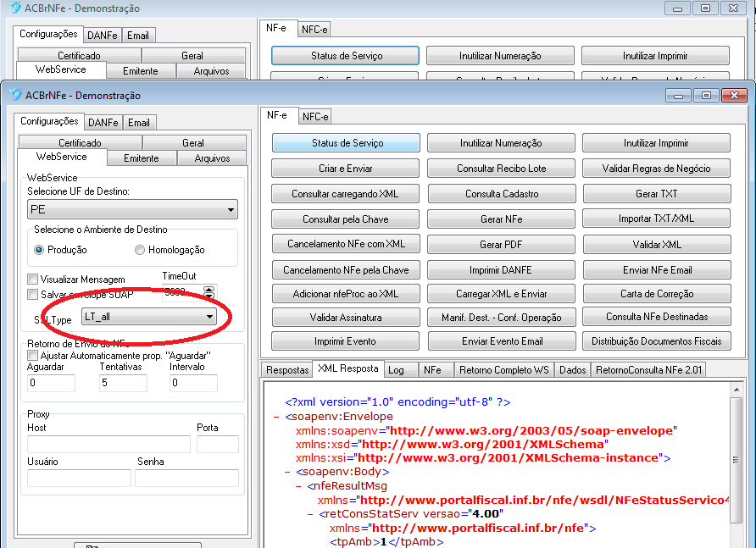
Task: Click Cancelamento NFe com XML button
Action: tap(346, 244)
